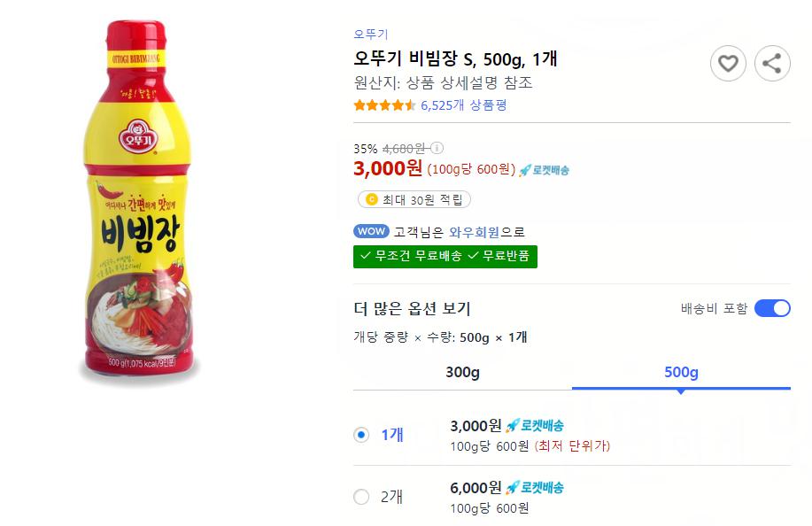
Task: Click the info icon beside original price
Action: click(437, 149)
